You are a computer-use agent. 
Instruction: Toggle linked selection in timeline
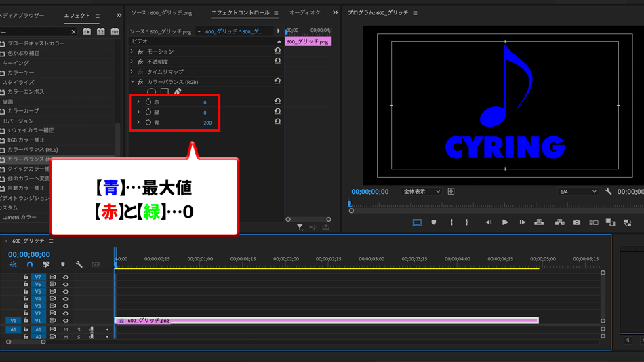(x=46, y=264)
